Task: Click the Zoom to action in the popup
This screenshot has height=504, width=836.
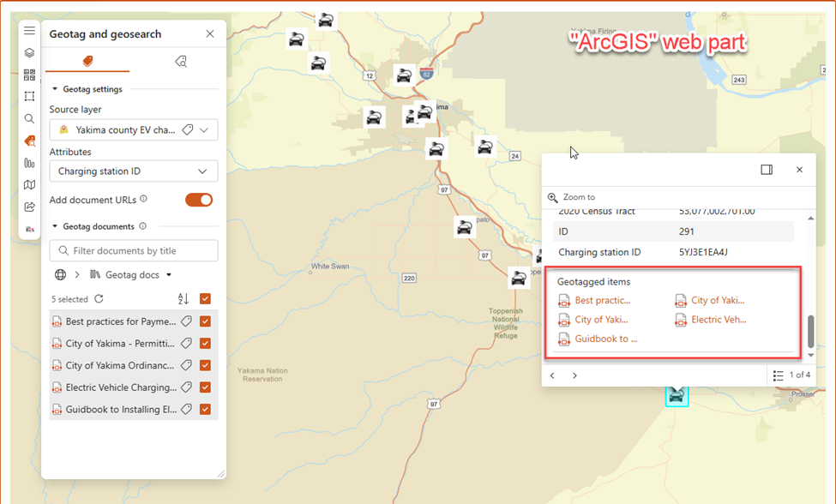Action: tap(571, 197)
